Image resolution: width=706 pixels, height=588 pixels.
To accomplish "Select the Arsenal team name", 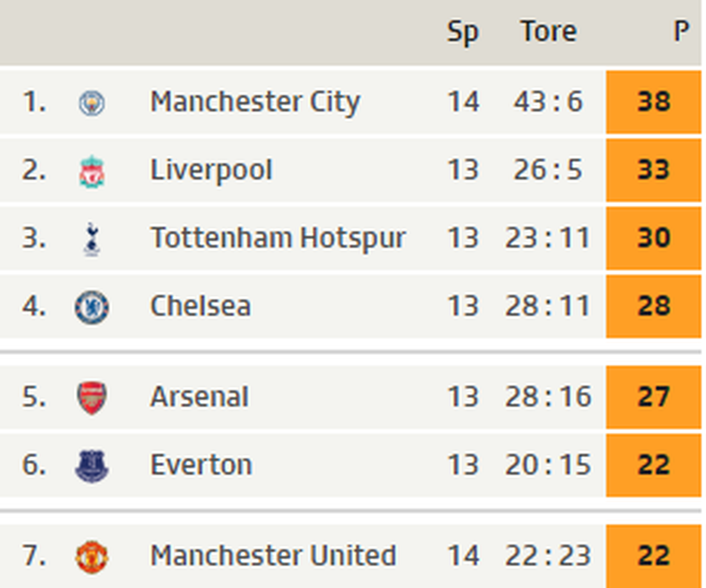I will pos(199,396).
